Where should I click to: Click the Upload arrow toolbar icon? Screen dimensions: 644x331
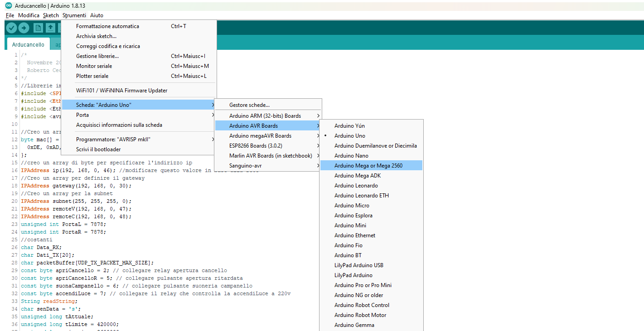click(24, 28)
